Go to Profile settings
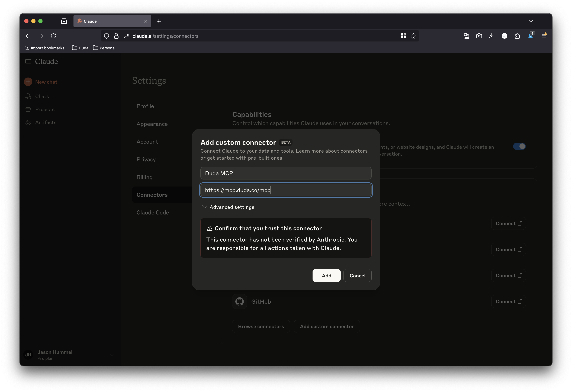 click(x=145, y=106)
